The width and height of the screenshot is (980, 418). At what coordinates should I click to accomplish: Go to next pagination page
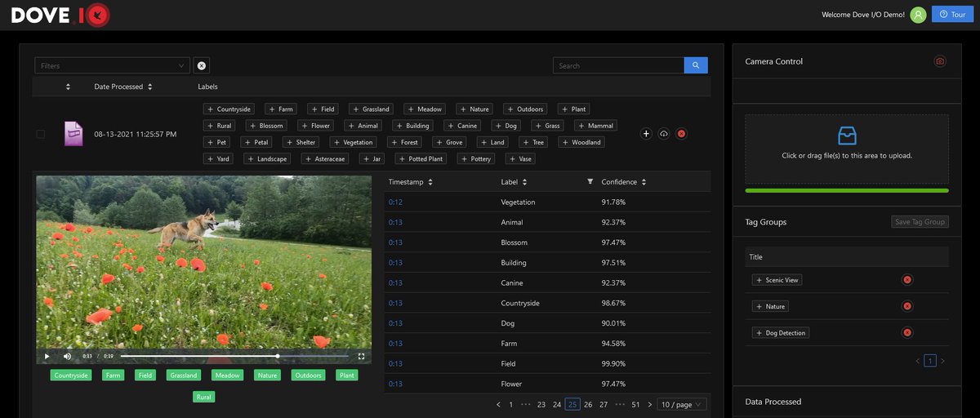(x=650, y=404)
